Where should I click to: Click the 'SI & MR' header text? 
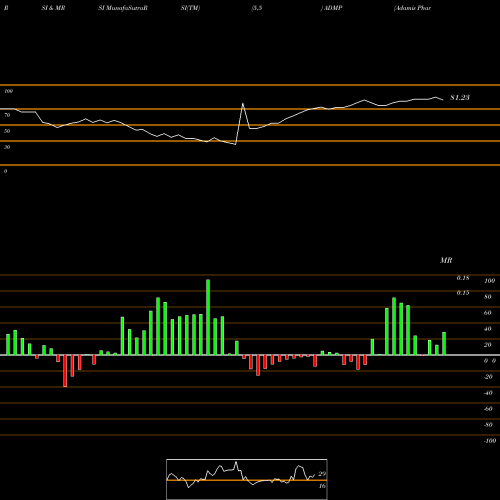(x=53, y=8)
